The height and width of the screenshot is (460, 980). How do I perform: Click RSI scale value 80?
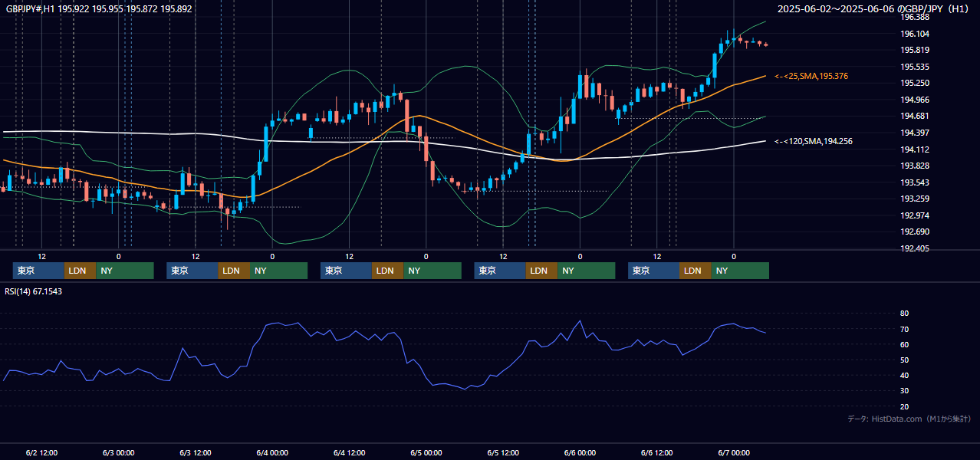tap(905, 314)
